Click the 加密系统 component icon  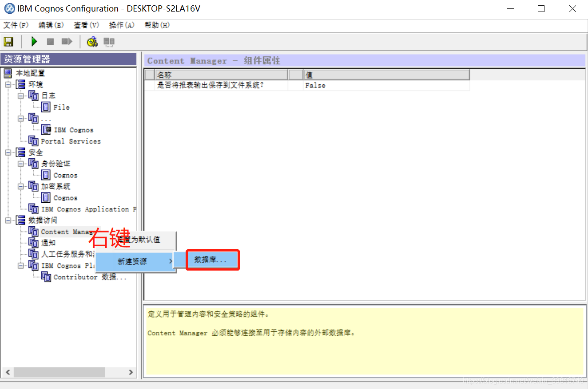[x=34, y=186]
